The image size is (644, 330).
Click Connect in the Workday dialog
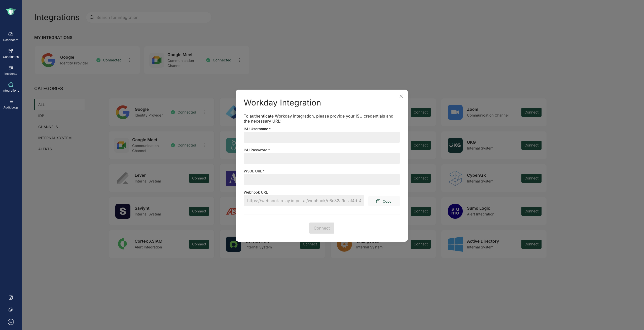322,228
